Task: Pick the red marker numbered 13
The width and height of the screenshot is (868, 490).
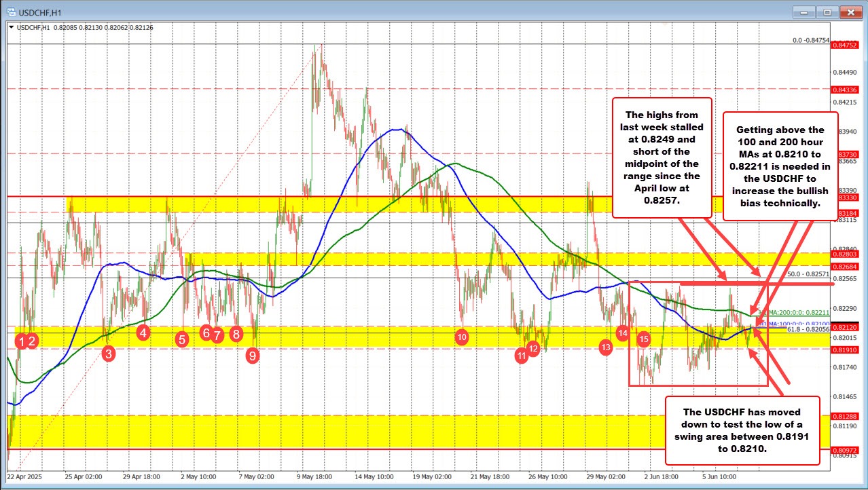Action: [x=606, y=347]
